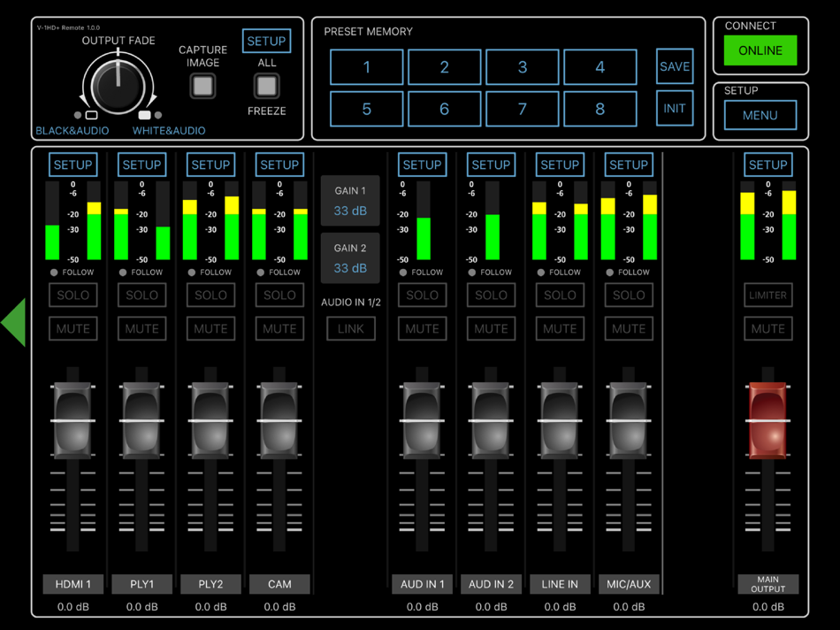Viewport: 840px width, 630px height.
Task: Mute the CAM channel
Action: coord(279,328)
